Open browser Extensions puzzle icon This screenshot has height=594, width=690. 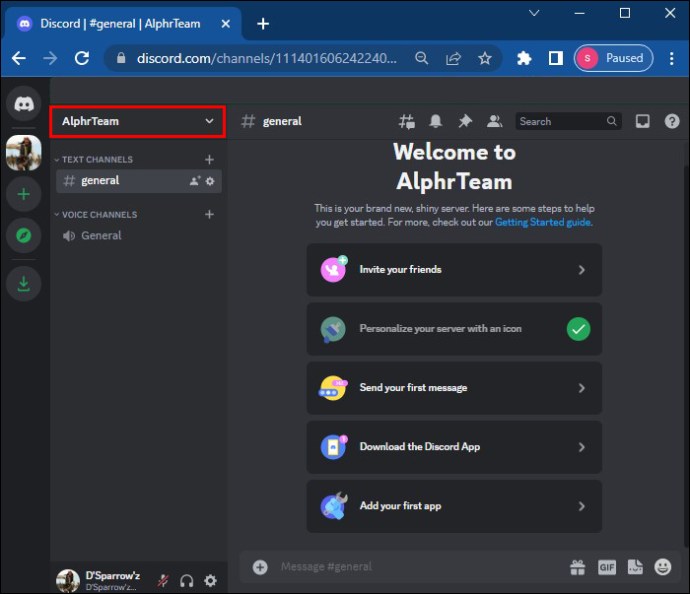click(524, 58)
